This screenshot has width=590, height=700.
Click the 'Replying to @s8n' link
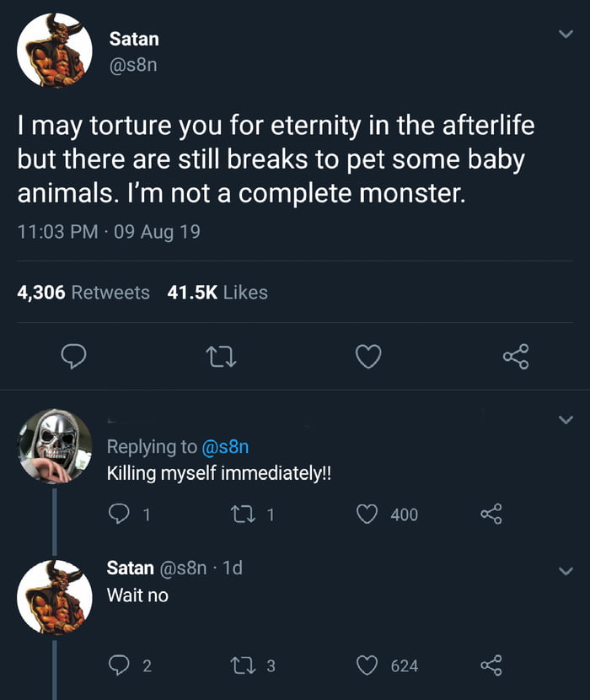click(x=179, y=447)
